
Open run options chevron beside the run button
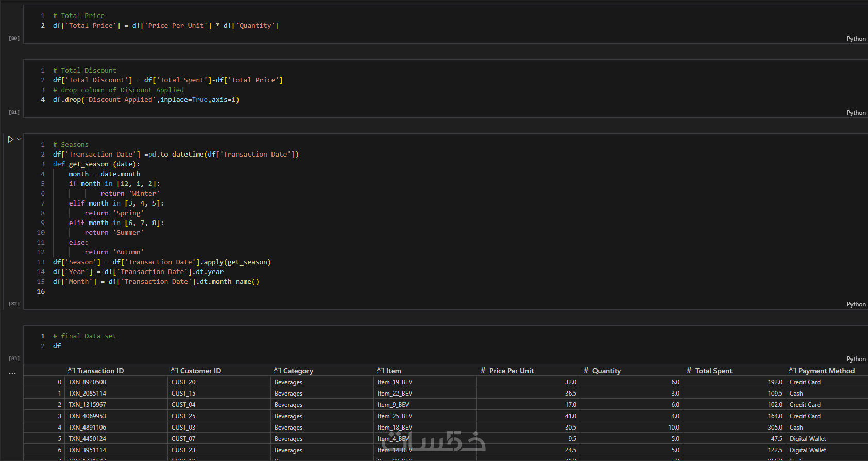(19, 139)
